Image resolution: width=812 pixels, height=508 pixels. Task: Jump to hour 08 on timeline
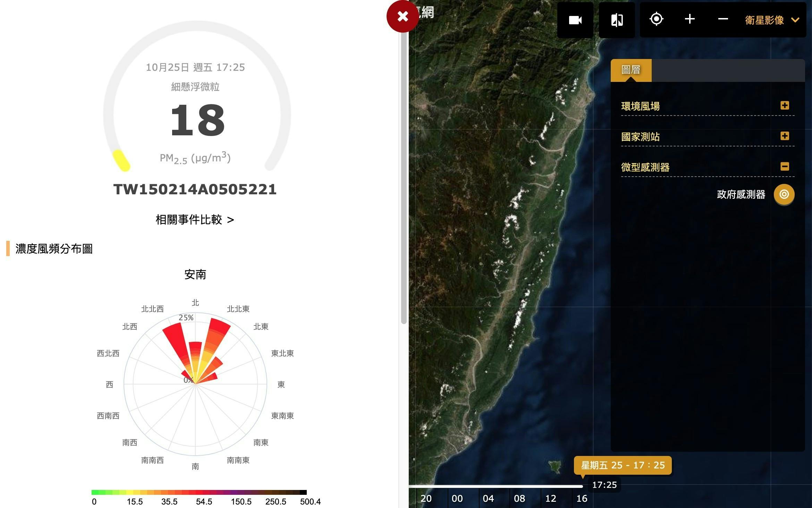(519, 499)
